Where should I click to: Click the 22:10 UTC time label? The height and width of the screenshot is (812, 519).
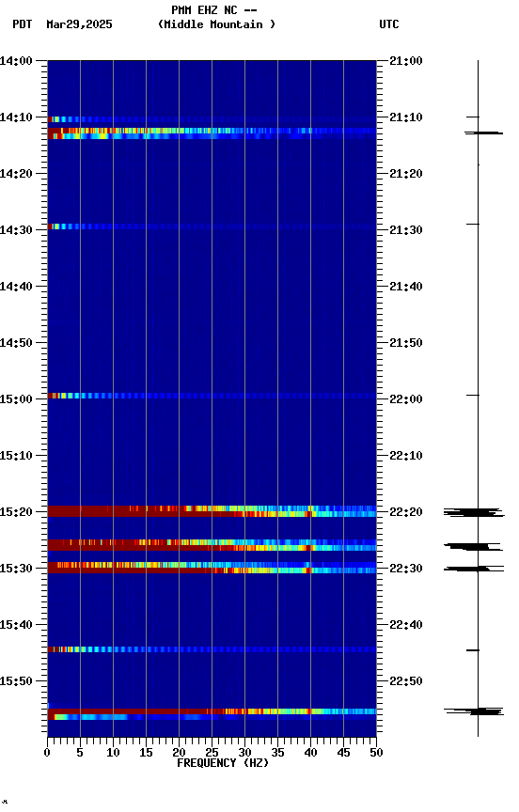pos(406,456)
